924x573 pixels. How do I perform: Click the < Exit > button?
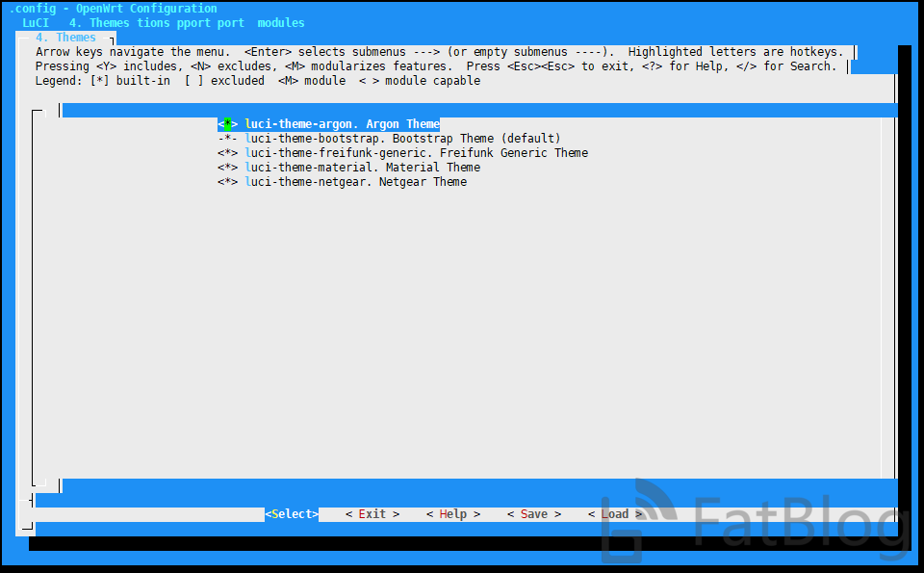[x=372, y=514]
